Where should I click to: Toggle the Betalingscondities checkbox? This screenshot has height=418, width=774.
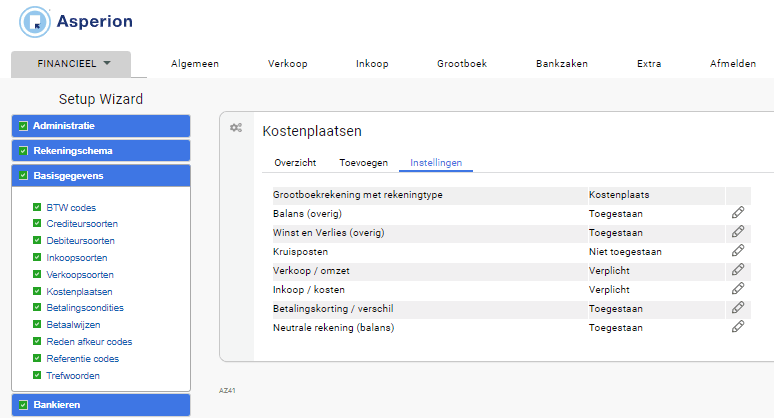[x=37, y=307]
